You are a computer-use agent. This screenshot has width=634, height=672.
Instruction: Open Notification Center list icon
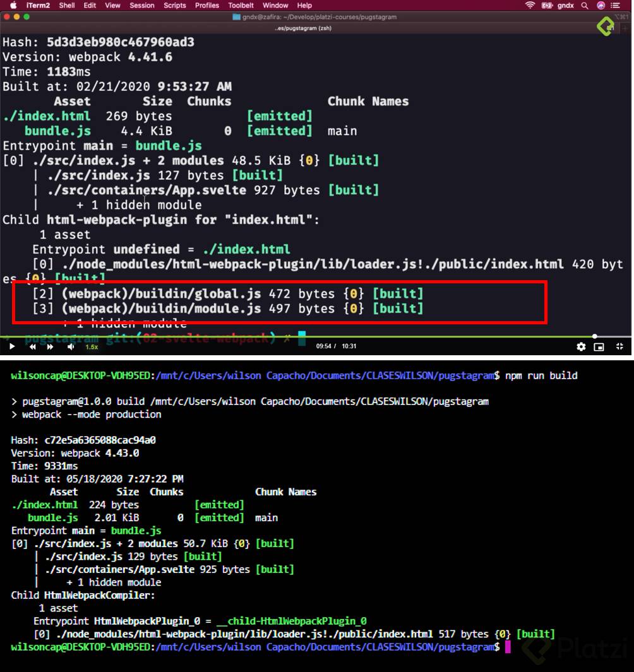coord(616,6)
